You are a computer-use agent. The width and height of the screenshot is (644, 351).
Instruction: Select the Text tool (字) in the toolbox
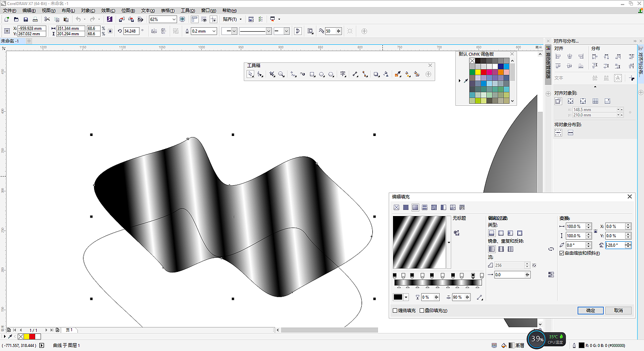click(x=343, y=74)
